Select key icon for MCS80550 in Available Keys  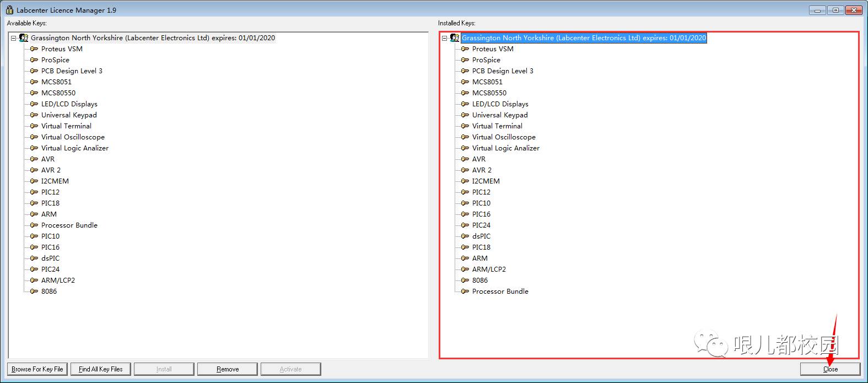click(x=34, y=93)
